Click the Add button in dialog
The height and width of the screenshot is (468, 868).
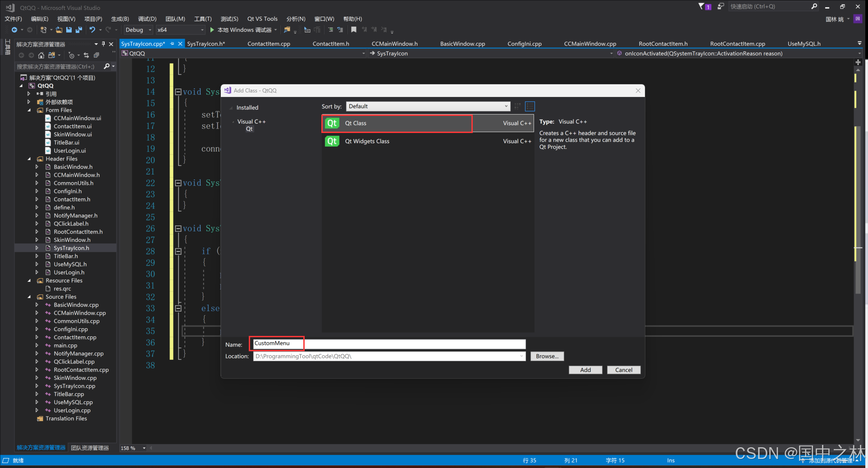click(x=585, y=370)
